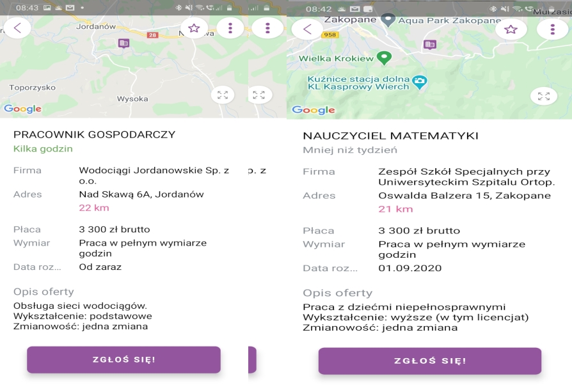Open more options menu on Jordanów offer

(x=230, y=28)
